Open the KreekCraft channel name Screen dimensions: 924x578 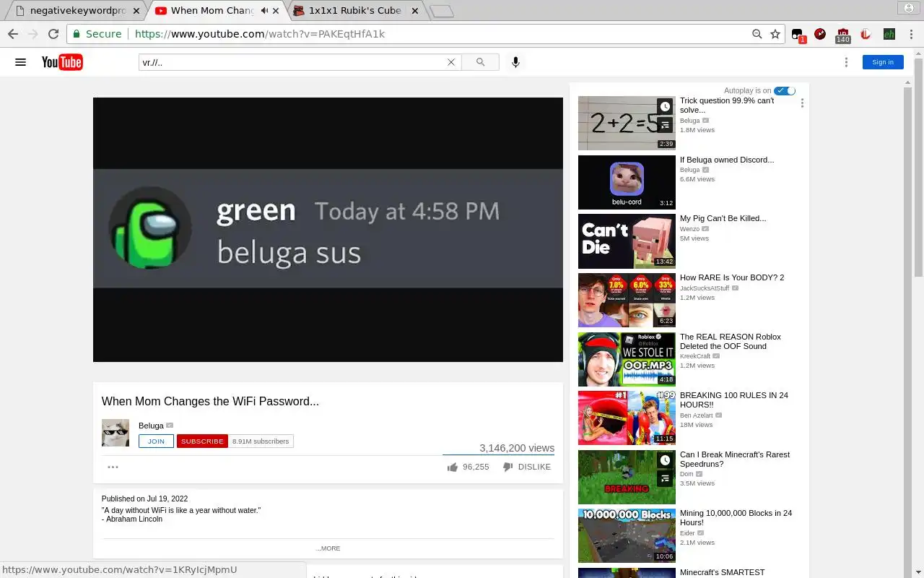tap(695, 356)
